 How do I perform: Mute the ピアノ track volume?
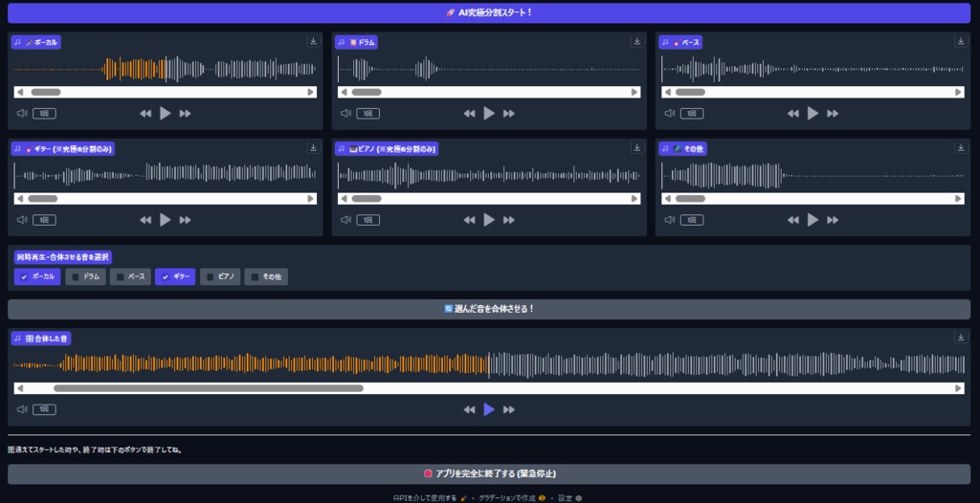[345, 219]
